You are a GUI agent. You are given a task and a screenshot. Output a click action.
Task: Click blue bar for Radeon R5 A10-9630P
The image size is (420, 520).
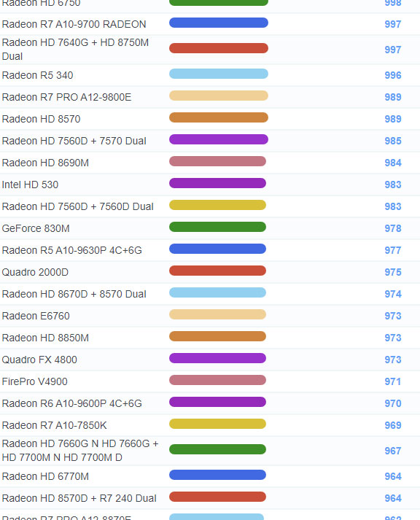[x=217, y=249]
